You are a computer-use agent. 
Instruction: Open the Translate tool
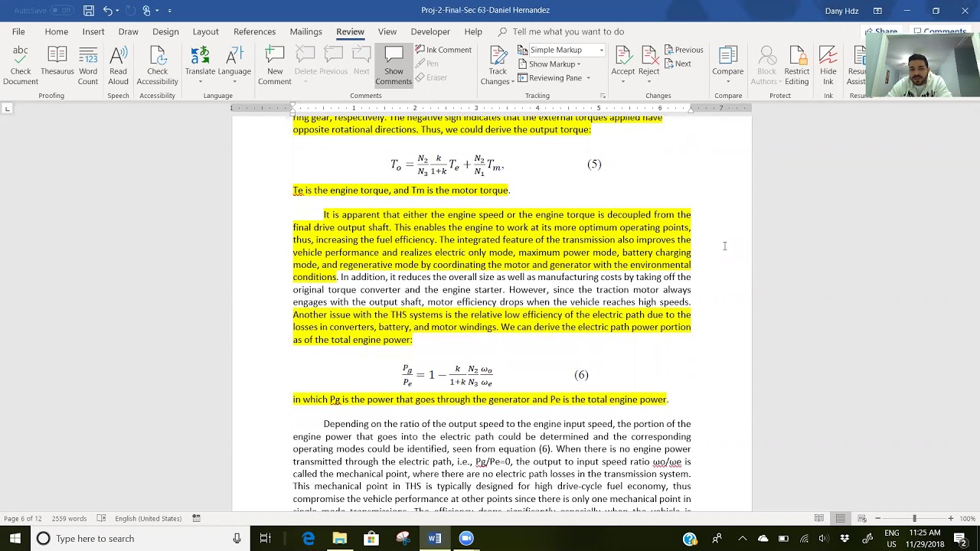coord(200,66)
